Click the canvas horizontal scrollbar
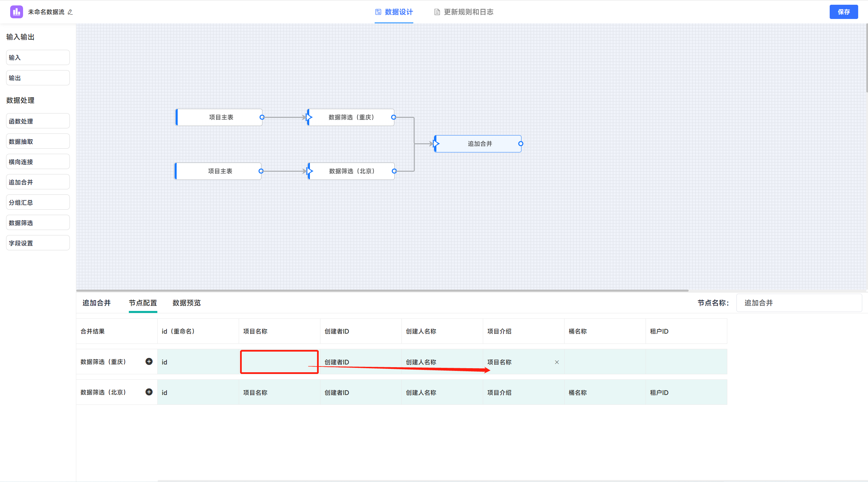The image size is (868, 482). pyautogui.click(x=382, y=290)
